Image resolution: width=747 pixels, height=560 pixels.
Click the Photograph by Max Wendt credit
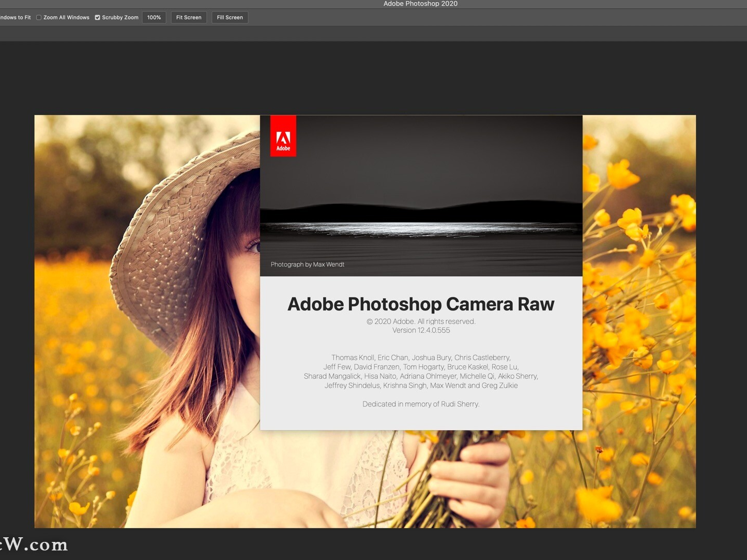tap(307, 264)
